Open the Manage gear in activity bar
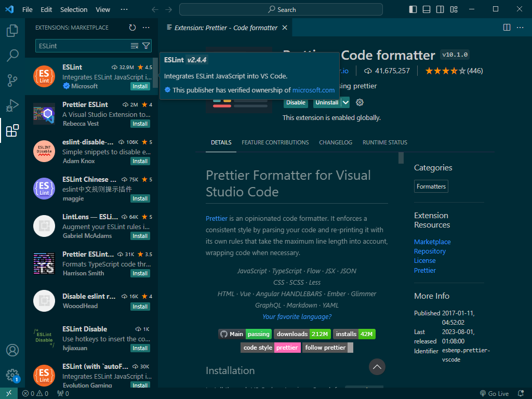This screenshot has width=532, height=399. pos(12,375)
